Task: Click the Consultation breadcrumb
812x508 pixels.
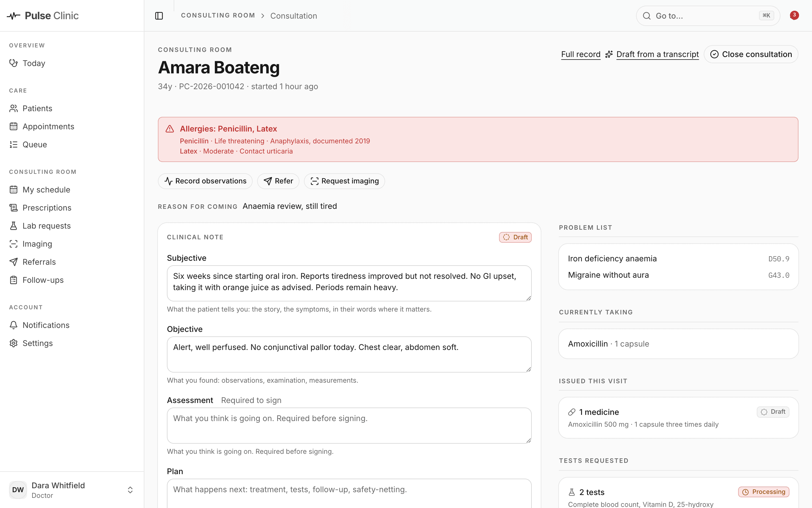Action: (294, 16)
